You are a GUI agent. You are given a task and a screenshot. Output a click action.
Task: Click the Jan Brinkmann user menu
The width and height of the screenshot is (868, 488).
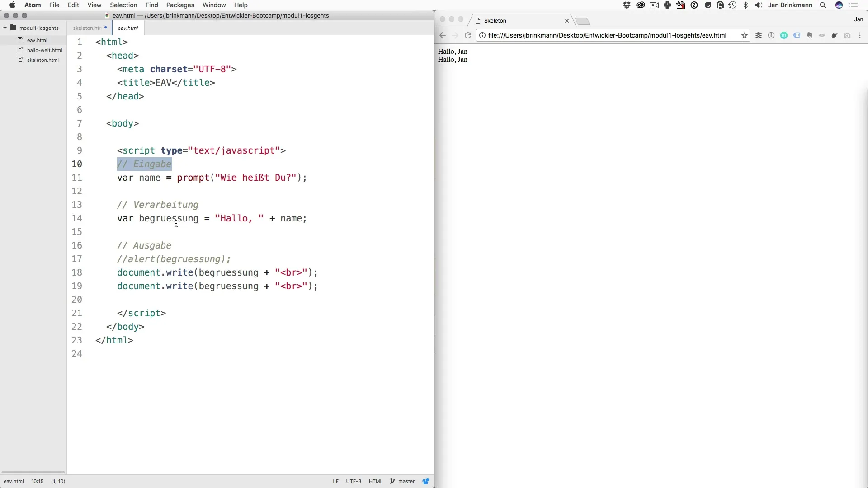click(790, 5)
